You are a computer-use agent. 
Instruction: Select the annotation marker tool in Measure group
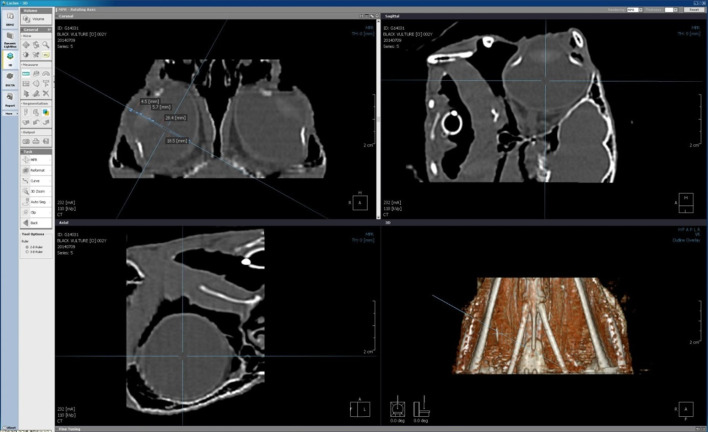click(46, 84)
